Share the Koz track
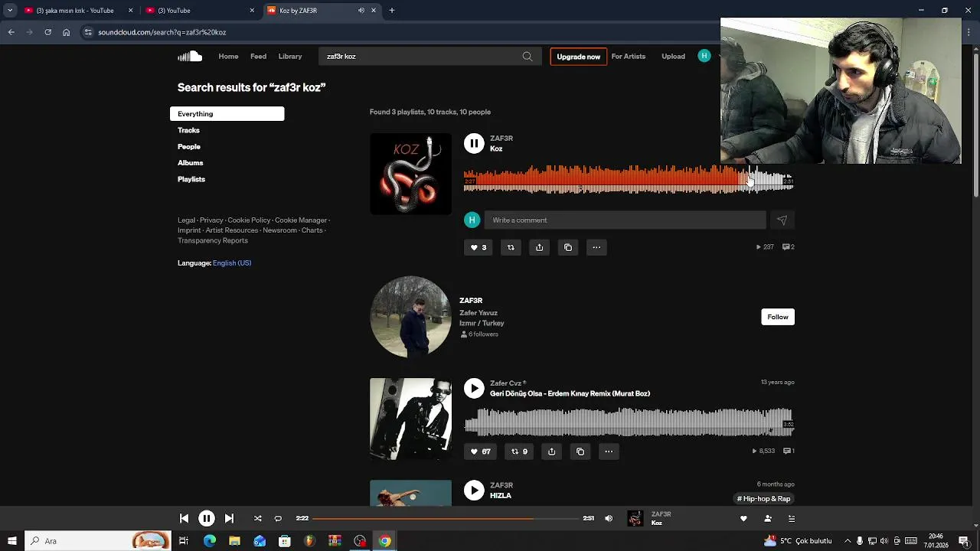Viewport: 980px width, 551px height. tap(539, 247)
